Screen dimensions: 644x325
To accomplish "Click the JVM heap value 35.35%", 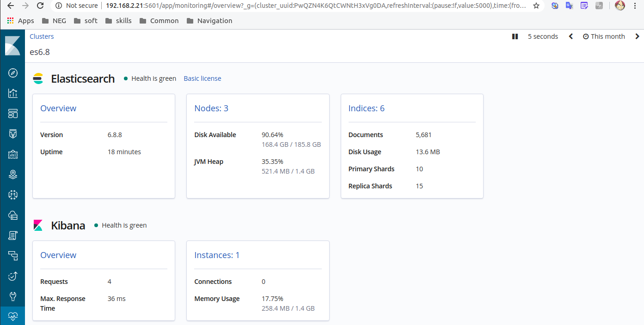I will [272, 162].
